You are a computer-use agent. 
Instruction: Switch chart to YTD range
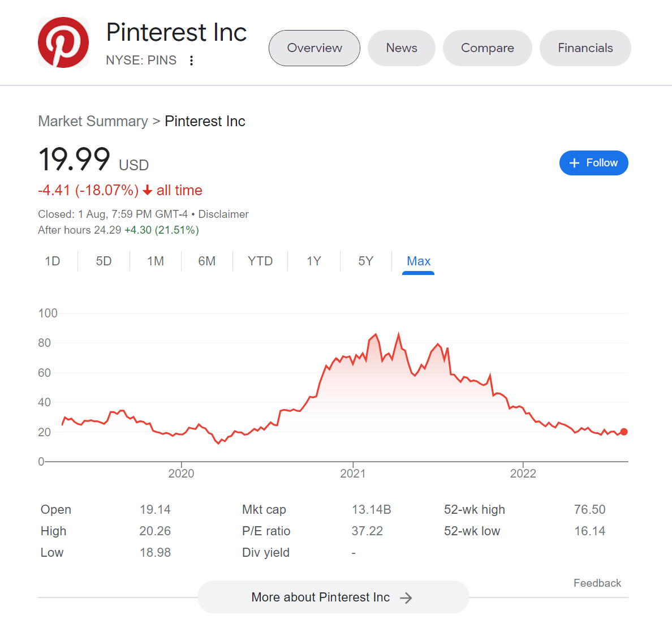click(260, 261)
